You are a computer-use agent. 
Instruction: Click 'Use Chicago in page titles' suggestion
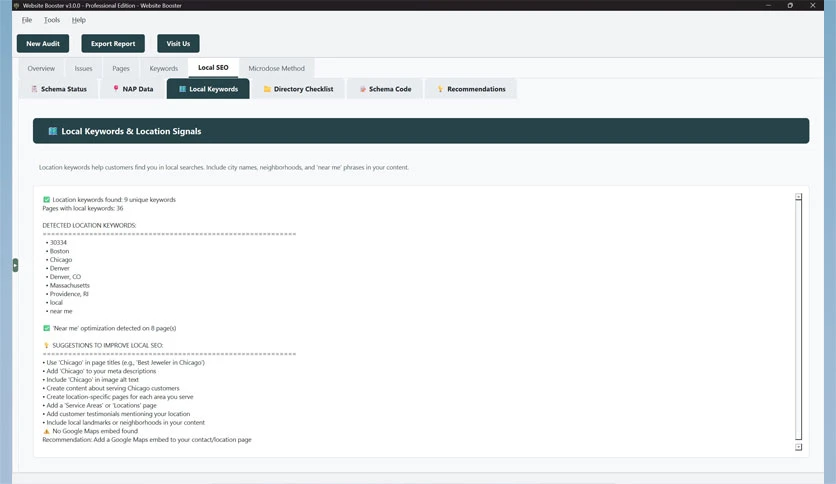tap(124, 362)
